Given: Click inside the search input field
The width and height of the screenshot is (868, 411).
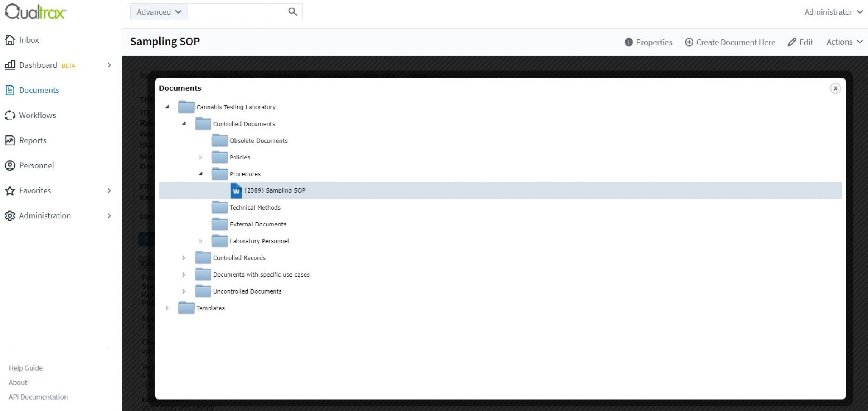Looking at the screenshot, I should pyautogui.click(x=237, y=11).
